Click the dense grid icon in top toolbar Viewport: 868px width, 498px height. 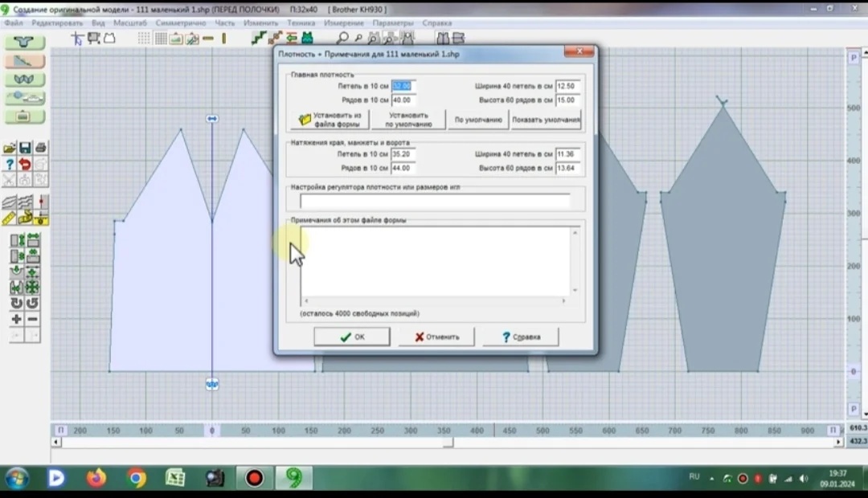(x=161, y=39)
